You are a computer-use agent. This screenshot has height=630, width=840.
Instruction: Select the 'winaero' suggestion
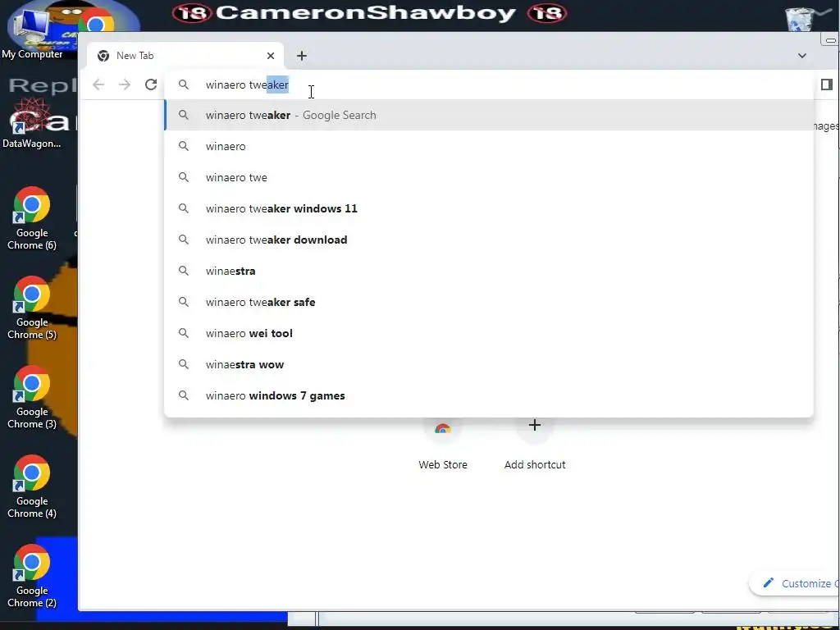(x=489, y=146)
